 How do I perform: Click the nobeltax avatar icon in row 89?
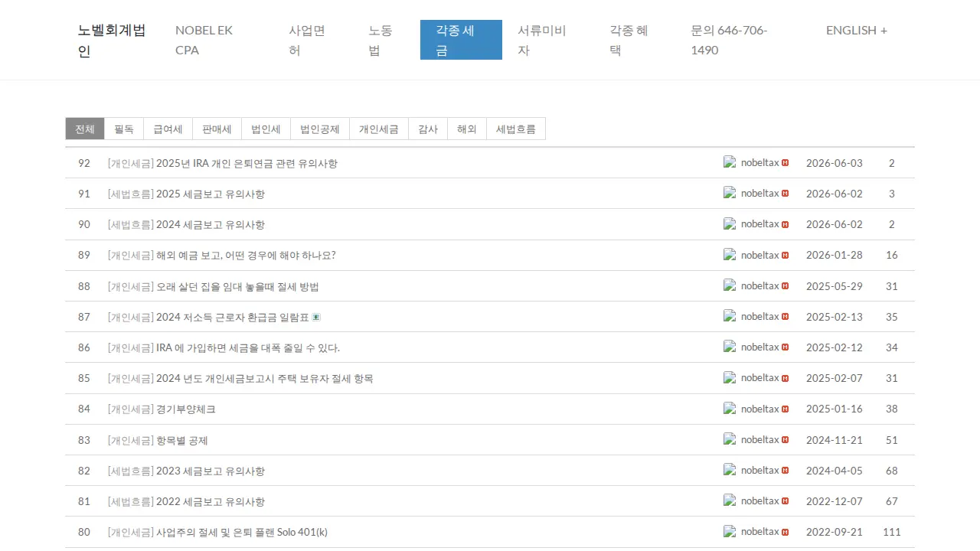tap(730, 254)
